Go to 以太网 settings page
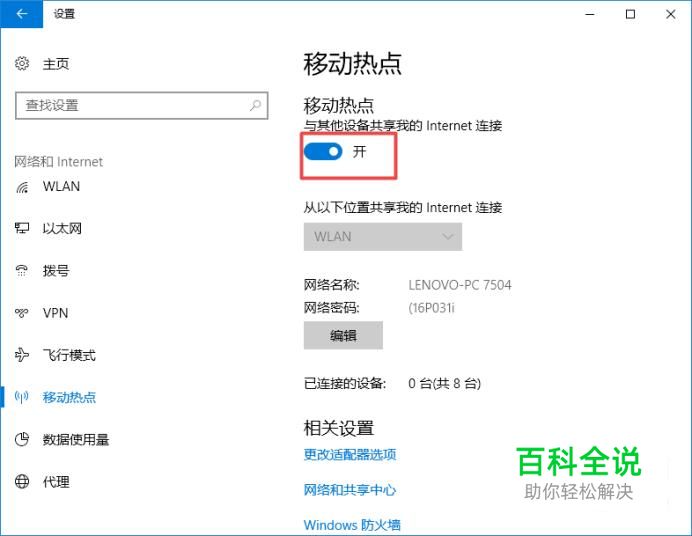Viewport: 692px width, 536px height. [x=62, y=229]
